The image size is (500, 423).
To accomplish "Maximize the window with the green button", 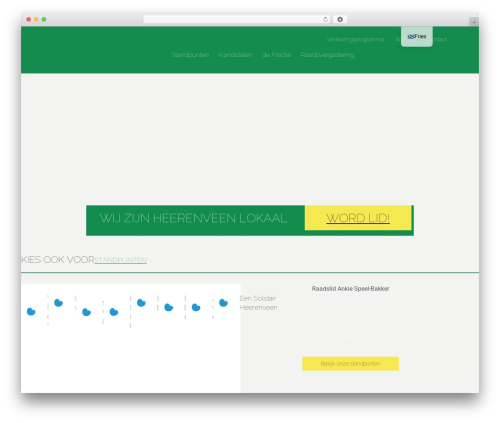I will (44, 19).
